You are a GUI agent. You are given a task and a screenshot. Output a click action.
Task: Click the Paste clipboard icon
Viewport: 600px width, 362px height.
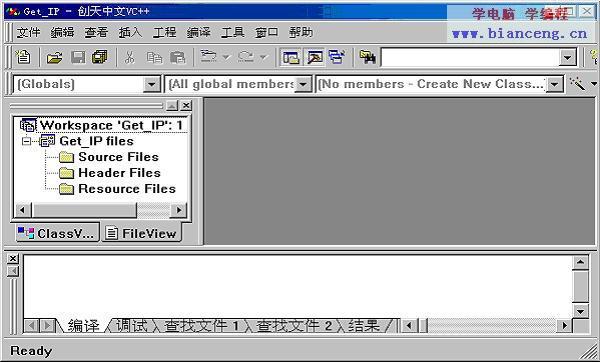[x=178, y=58]
